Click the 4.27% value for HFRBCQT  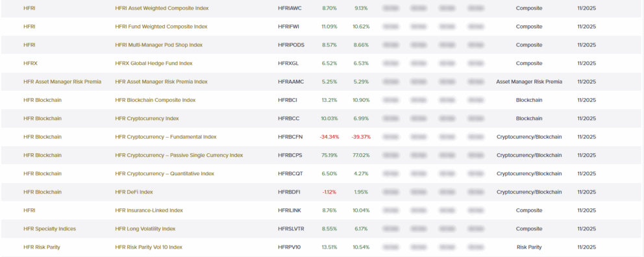coord(361,174)
